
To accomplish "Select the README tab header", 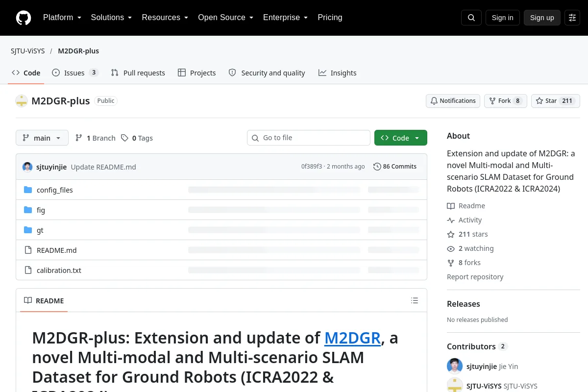I will 44,300.
